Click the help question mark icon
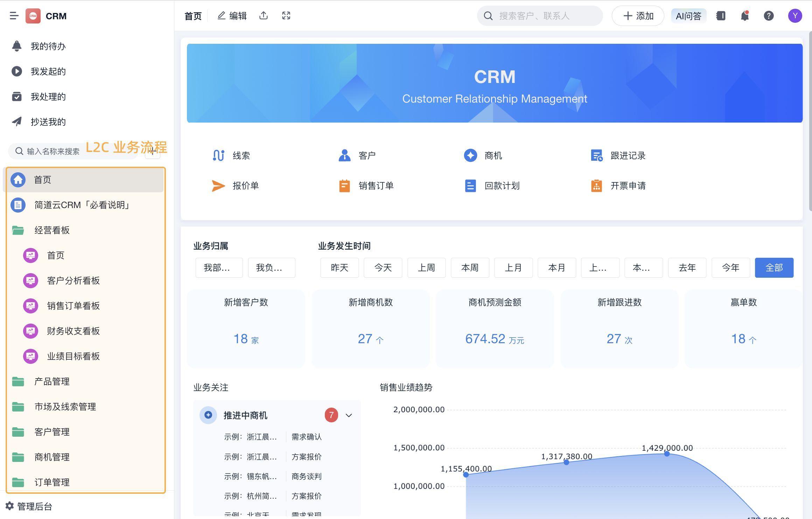812x519 pixels. (769, 16)
